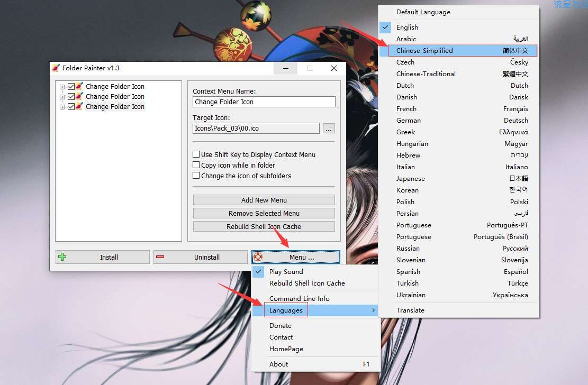Select Ukrainian language

459,294
